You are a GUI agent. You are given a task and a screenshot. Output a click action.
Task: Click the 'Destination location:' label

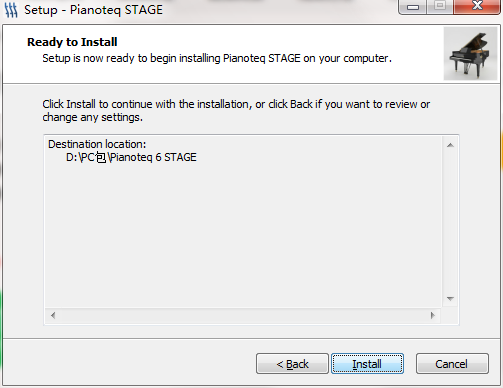click(97, 144)
